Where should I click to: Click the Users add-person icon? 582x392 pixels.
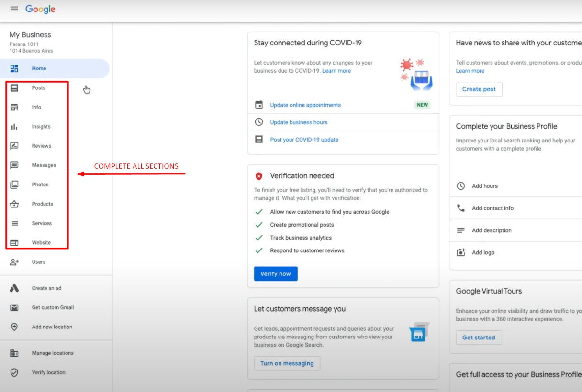coord(14,262)
